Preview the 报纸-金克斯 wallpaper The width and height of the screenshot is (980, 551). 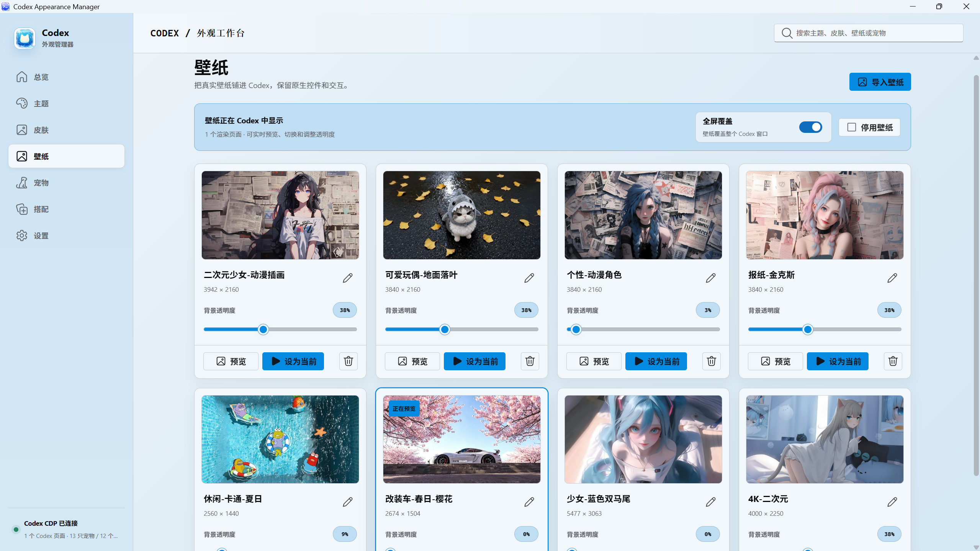click(x=775, y=361)
